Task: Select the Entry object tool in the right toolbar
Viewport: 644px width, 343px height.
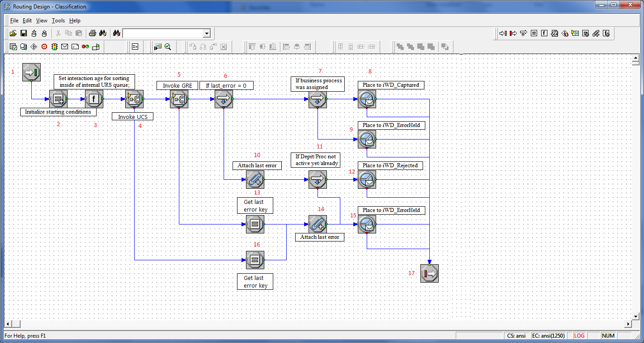Action: click(503, 33)
